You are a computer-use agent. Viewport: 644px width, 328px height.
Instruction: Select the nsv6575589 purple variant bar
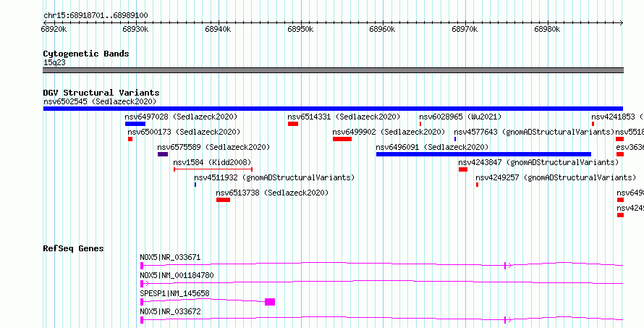(163, 154)
